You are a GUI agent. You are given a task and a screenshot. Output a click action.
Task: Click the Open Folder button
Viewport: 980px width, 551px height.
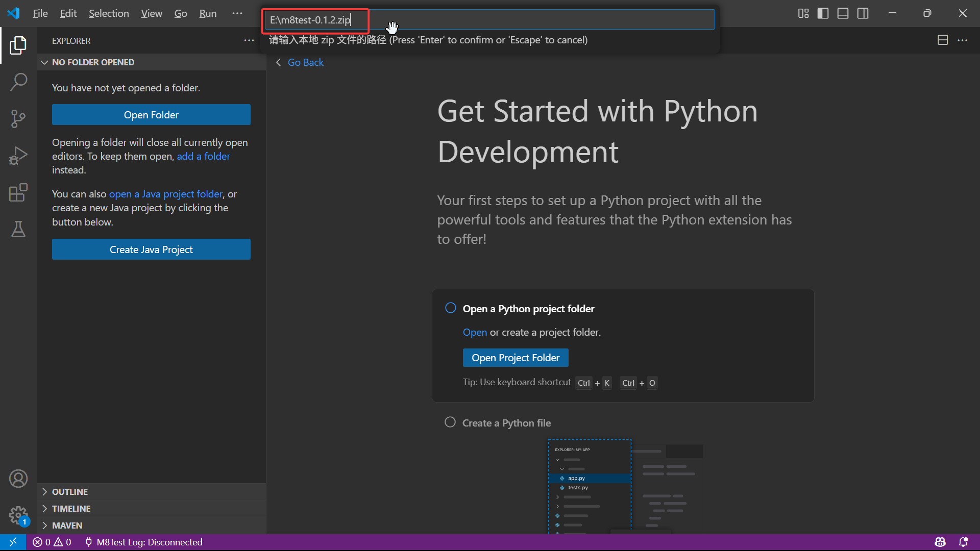(151, 115)
